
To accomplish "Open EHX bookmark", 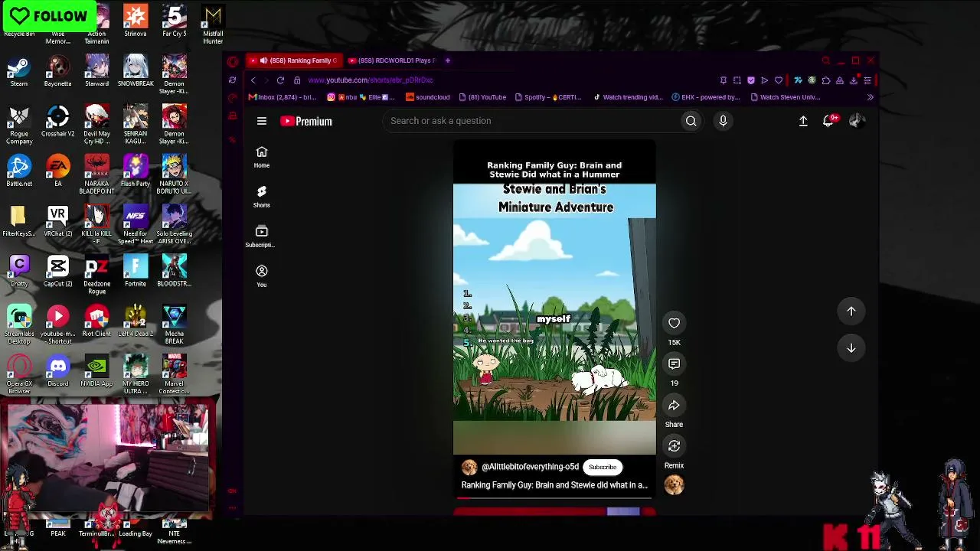I will (x=706, y=97).
